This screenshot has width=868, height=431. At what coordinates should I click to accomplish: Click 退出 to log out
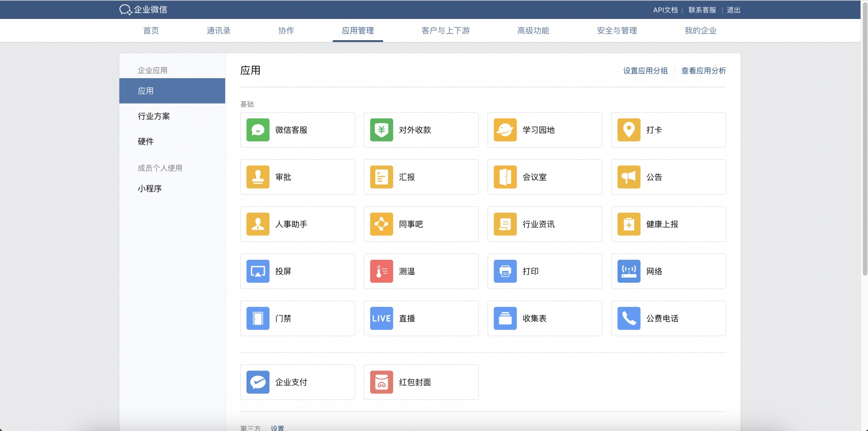[x=733, y=10]
